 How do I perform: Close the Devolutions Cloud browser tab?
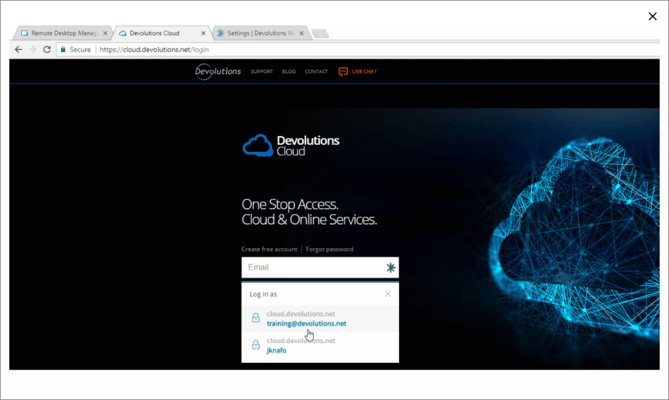click(x=203, y=33)
